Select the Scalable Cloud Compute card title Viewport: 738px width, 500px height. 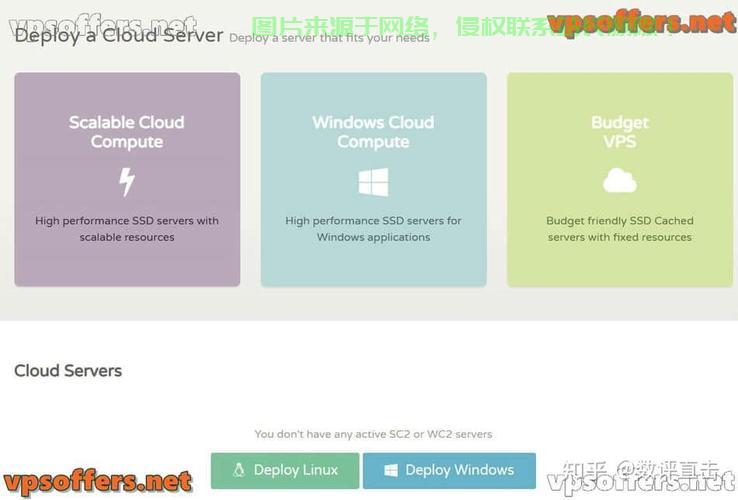(x=127, y=132)
